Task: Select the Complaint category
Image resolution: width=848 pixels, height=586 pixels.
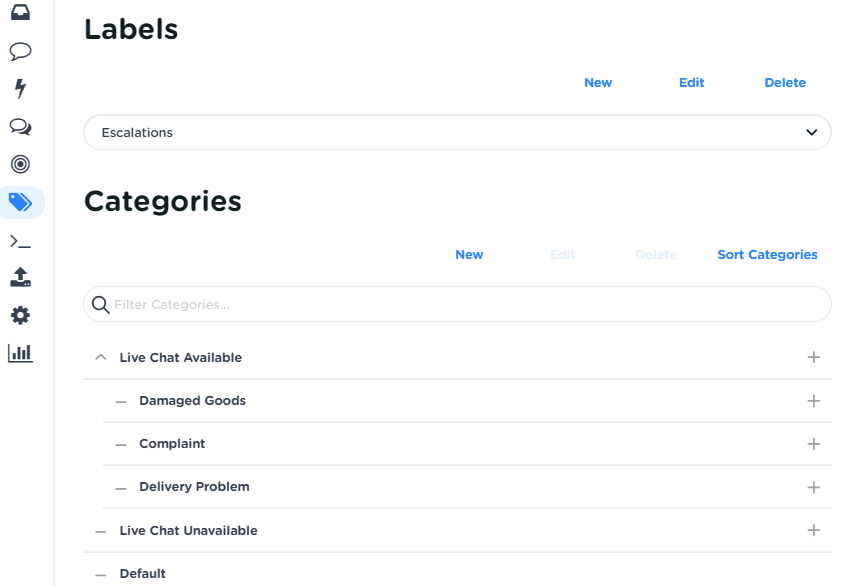Action: (172, 444)
